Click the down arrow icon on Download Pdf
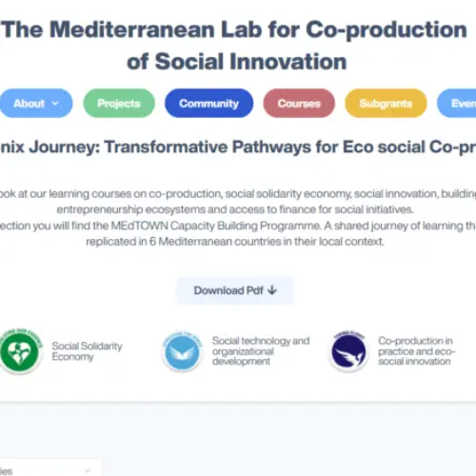Image resolution: width=476 pixels, height=476 pixels. [x=272, y=290]
